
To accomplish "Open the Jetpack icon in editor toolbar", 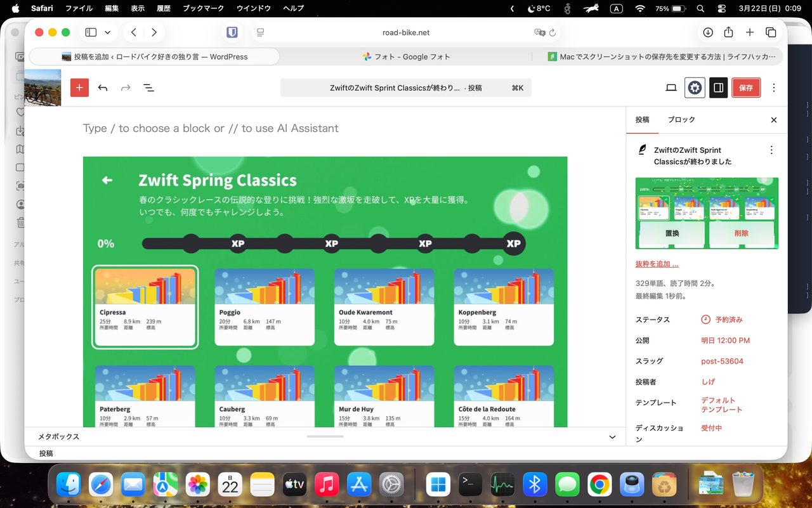I will pyautogui.click(x=695, y=88).
